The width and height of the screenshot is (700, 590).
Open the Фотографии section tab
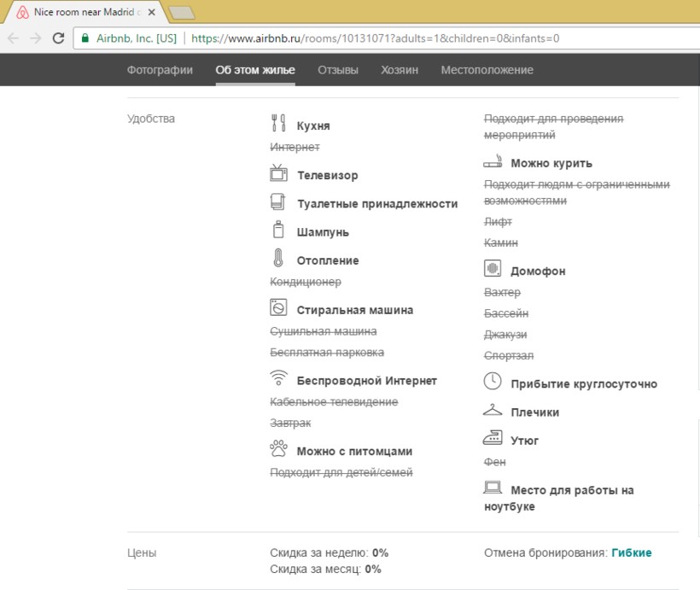[x=160, y=70]
